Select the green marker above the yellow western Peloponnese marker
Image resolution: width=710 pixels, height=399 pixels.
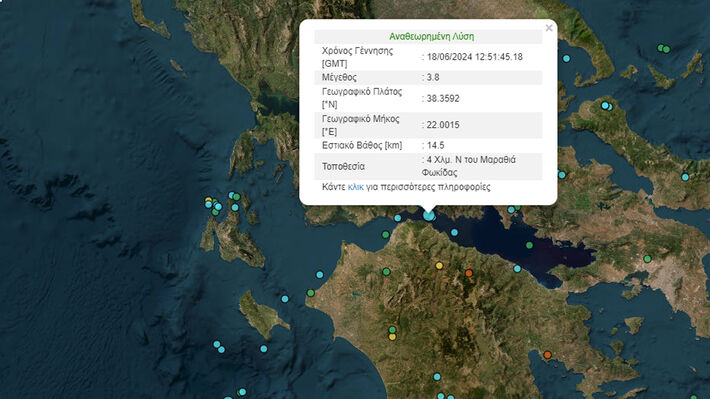point(392,330)
